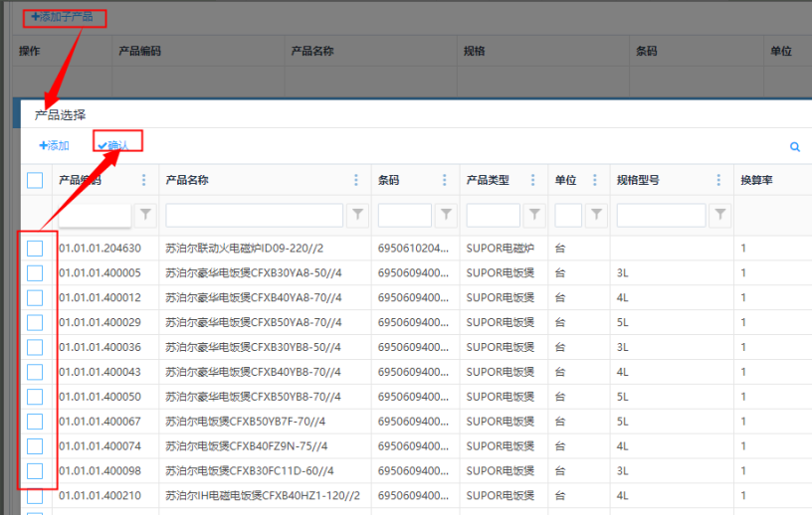The height and width of the screenshot is (515, 812).
Task: Expand the 条码 column options menu
Action: click(445, 181)
